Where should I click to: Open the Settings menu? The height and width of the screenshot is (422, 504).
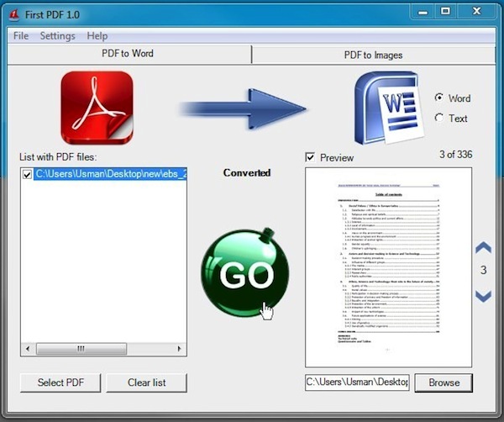tap(57, 35)
